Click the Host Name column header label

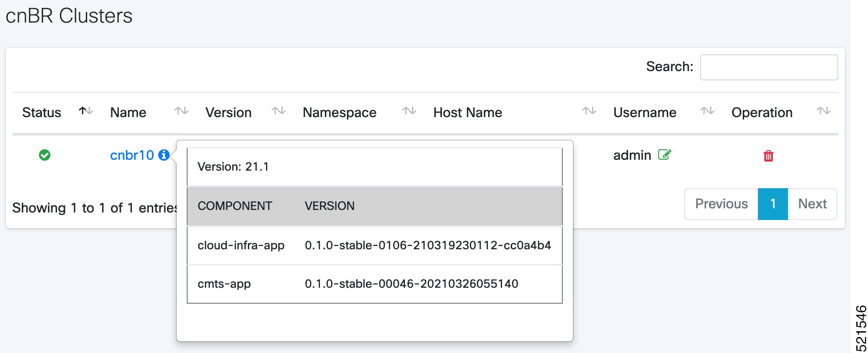468,113
